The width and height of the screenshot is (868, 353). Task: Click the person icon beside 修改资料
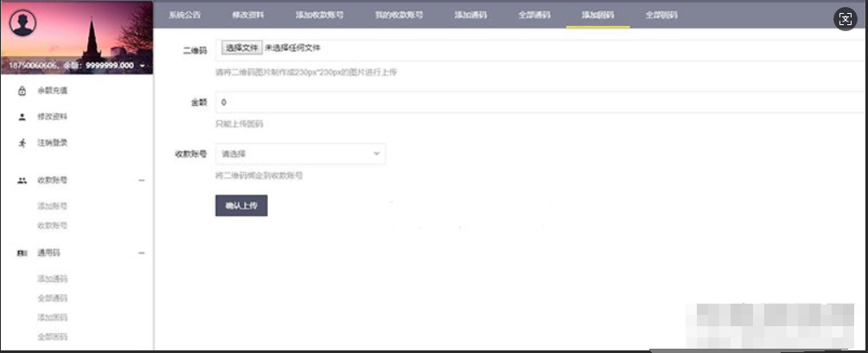tap(22, 117)
